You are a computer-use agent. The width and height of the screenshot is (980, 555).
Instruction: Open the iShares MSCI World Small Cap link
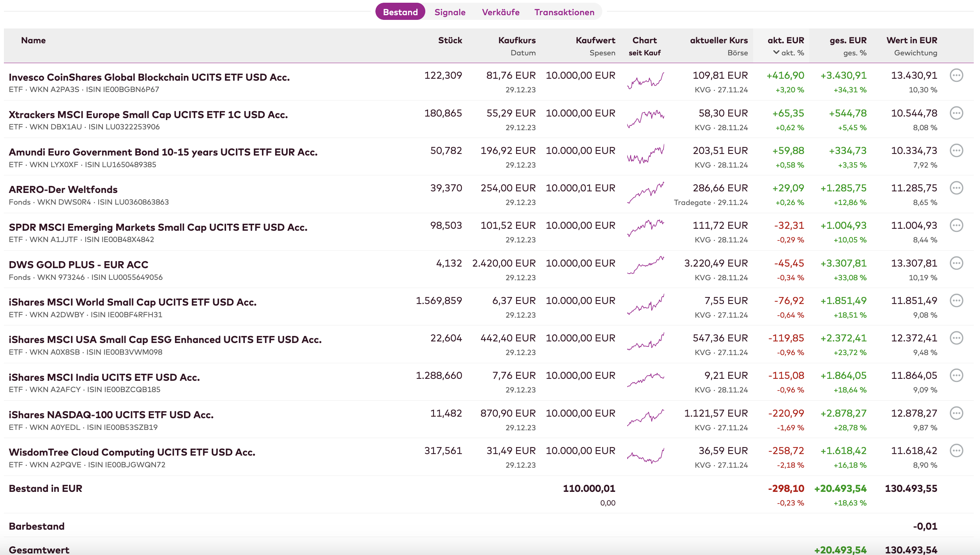pos(133,302)
